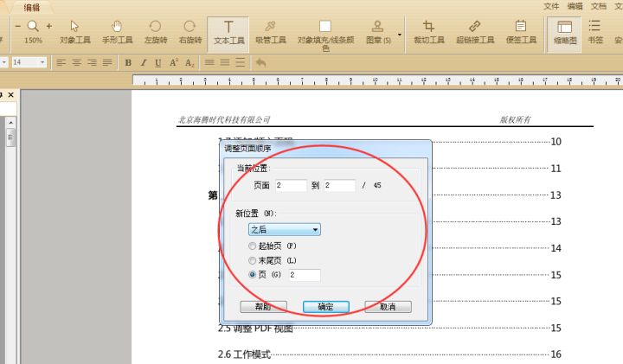
Task: Click the undo arrow icon
Action: click(x=260, y=63)
